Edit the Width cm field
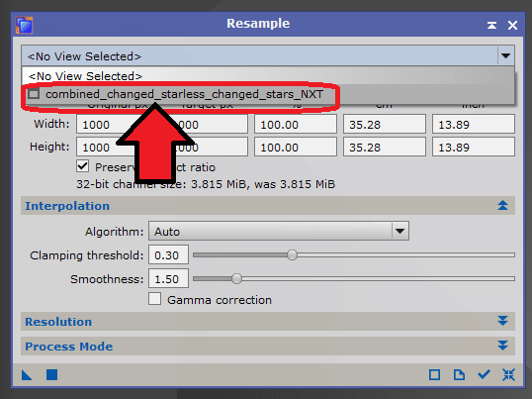The image size is (532, 399). click(385, 125)
